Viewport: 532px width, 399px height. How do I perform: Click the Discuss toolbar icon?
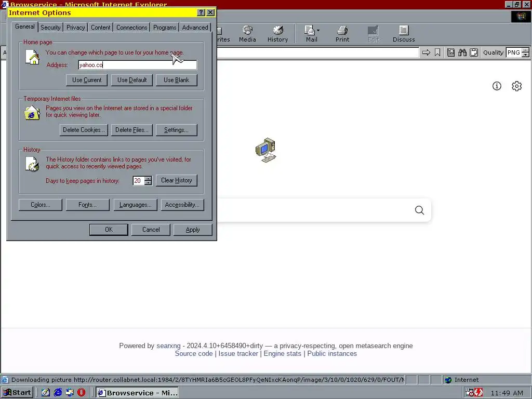(x=404, y=34)
